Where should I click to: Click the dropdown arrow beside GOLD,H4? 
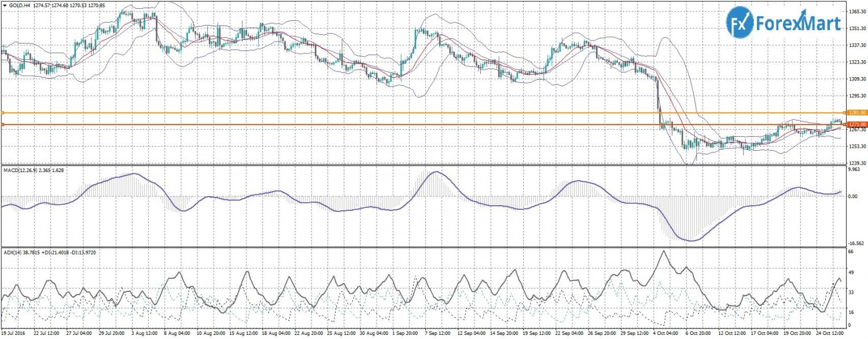(4, 5)
